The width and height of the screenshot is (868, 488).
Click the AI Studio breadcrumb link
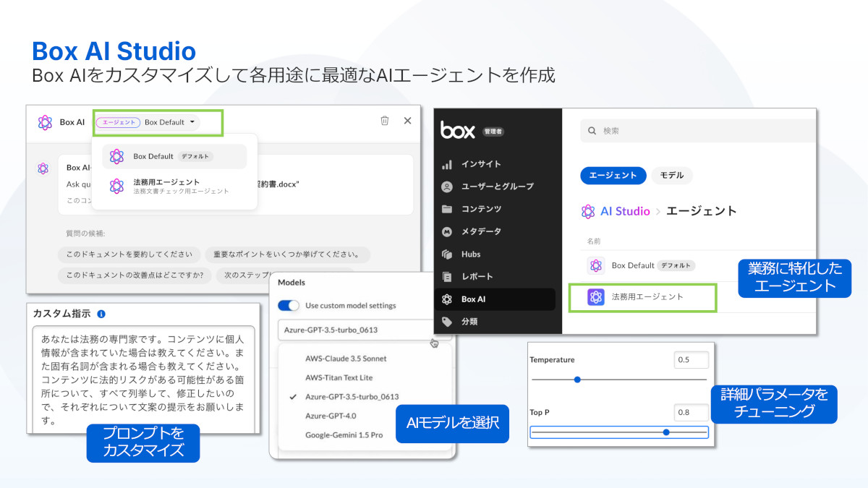coord(625,211)
